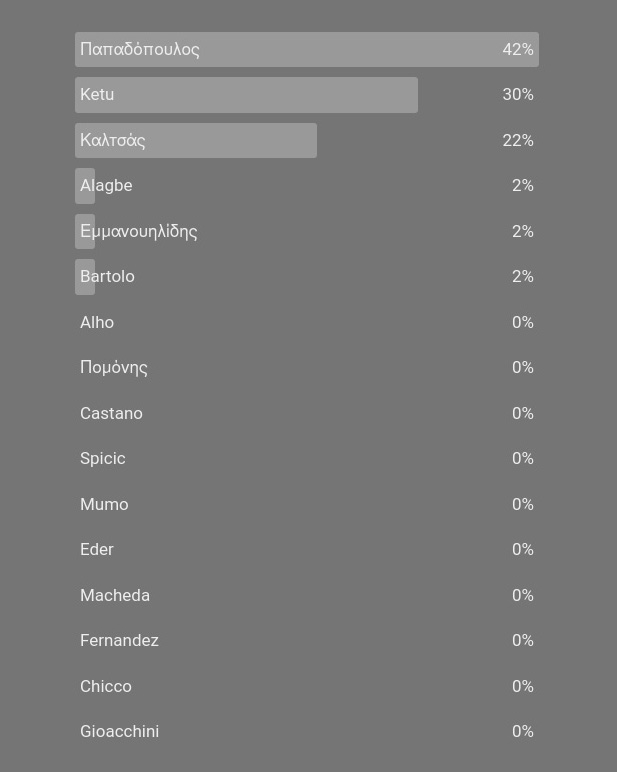Click the 42% vote percentage label

click(x=518, y=50)
